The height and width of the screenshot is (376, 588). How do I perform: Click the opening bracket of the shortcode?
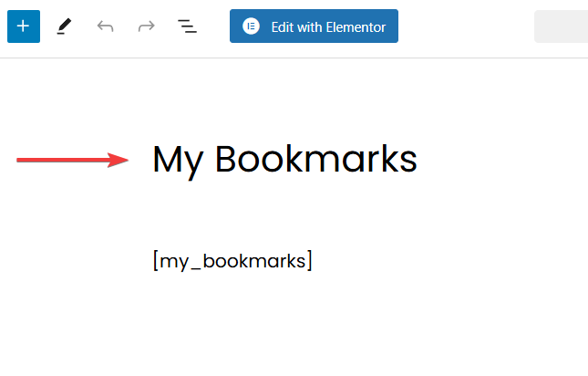click(156, 261)
